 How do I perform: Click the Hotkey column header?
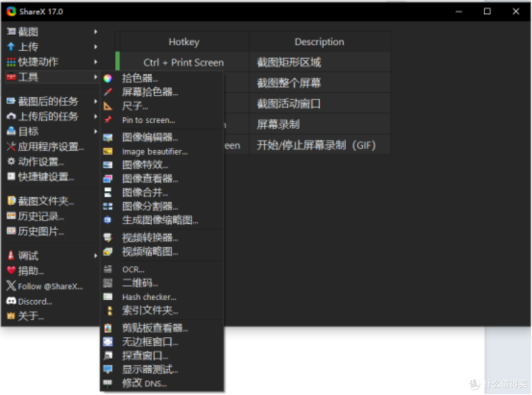pyautogui.click(x=184, y=42)
